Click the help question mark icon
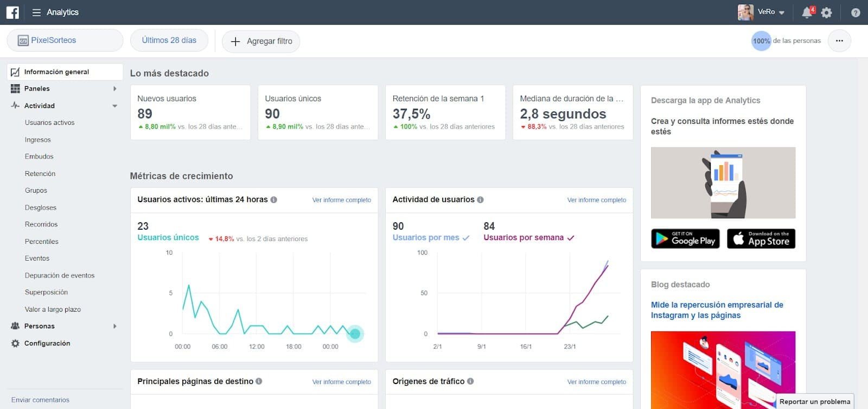 coord(856,12)
